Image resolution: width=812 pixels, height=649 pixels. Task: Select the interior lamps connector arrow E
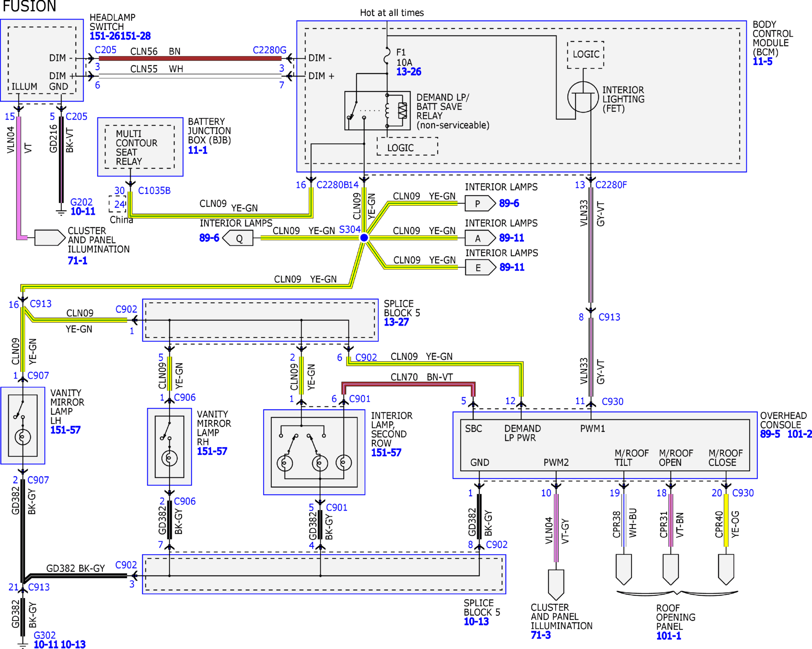480,268
